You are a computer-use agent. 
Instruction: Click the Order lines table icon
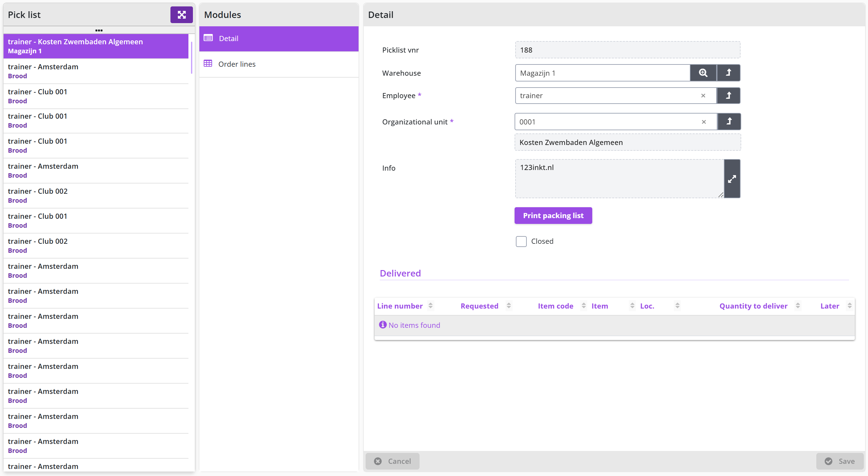point(208,64)
